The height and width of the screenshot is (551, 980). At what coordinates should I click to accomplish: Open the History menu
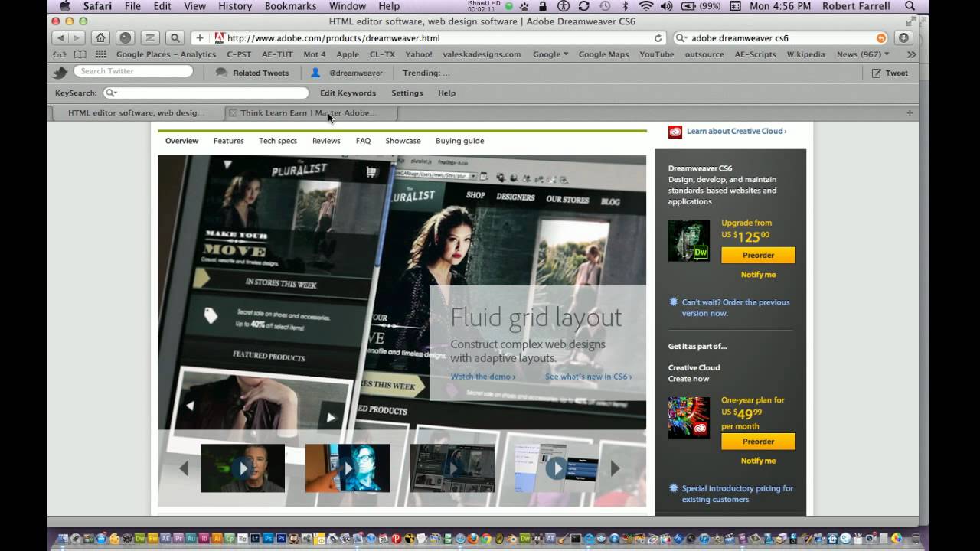(235, 6)
